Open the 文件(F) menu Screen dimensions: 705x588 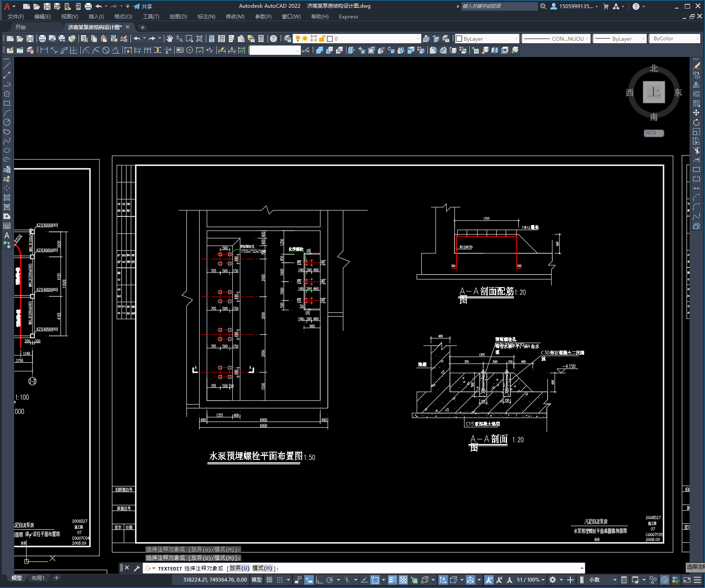[16, 17]
